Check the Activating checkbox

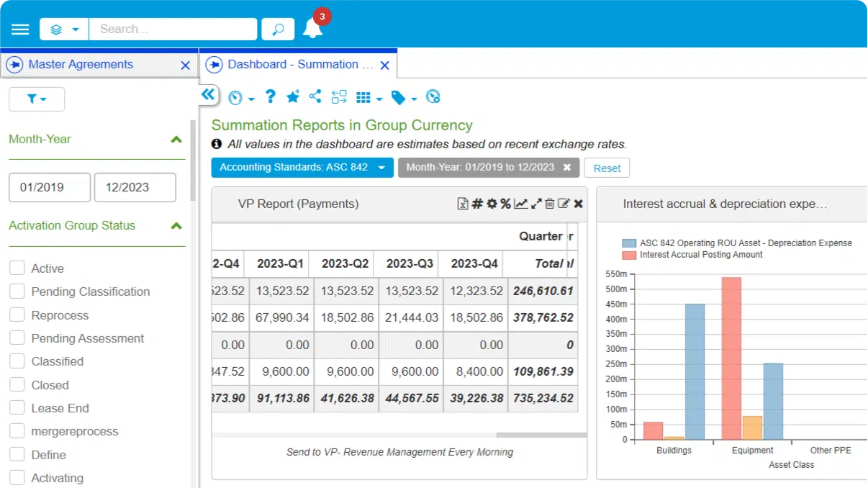pyautogui.click(x=17, y=478)
